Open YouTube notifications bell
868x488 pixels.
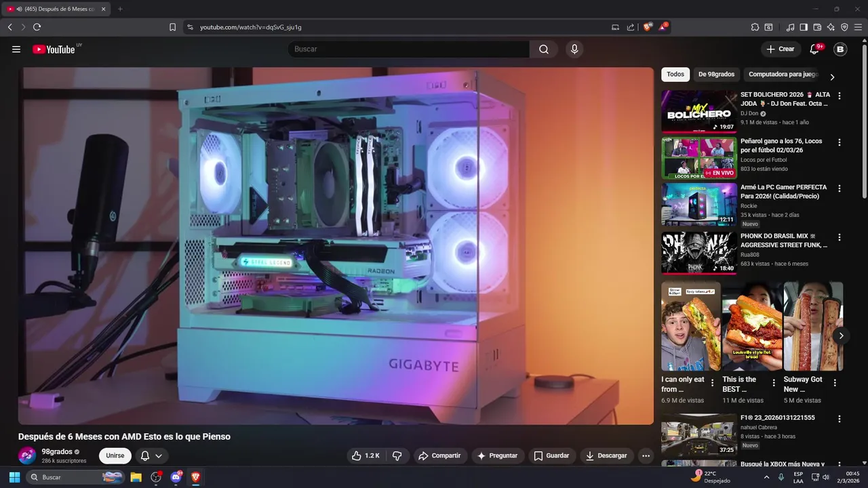pos(815,49)
